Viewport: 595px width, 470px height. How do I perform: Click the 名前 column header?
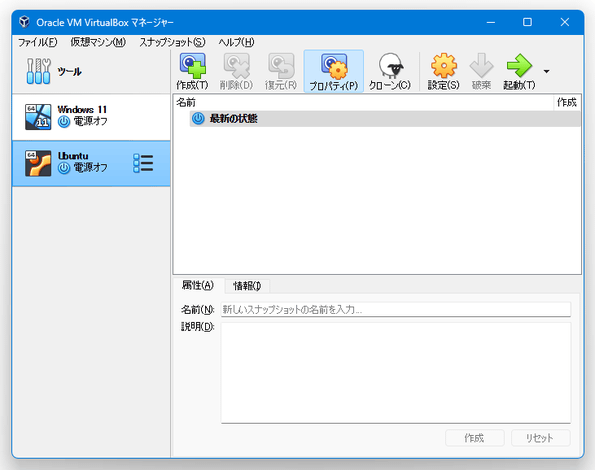363,102
